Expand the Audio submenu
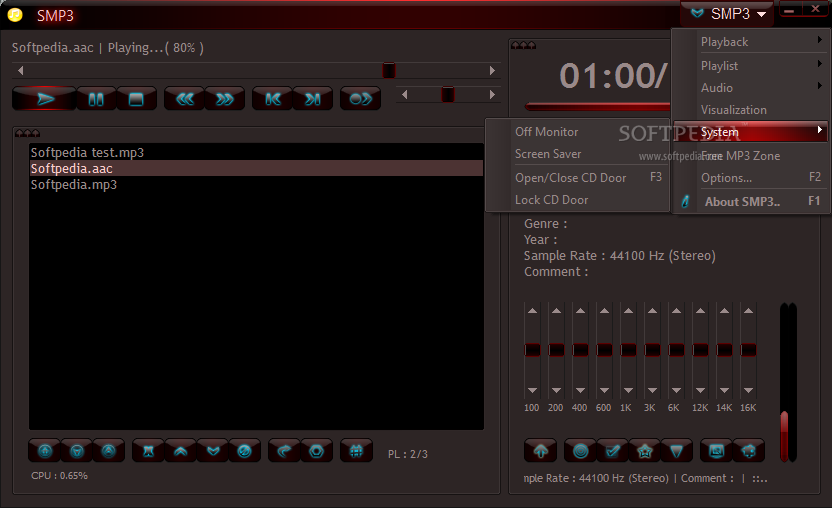Image resolution: width=832 pixels, height=508 pixels. tap(750, 88)
